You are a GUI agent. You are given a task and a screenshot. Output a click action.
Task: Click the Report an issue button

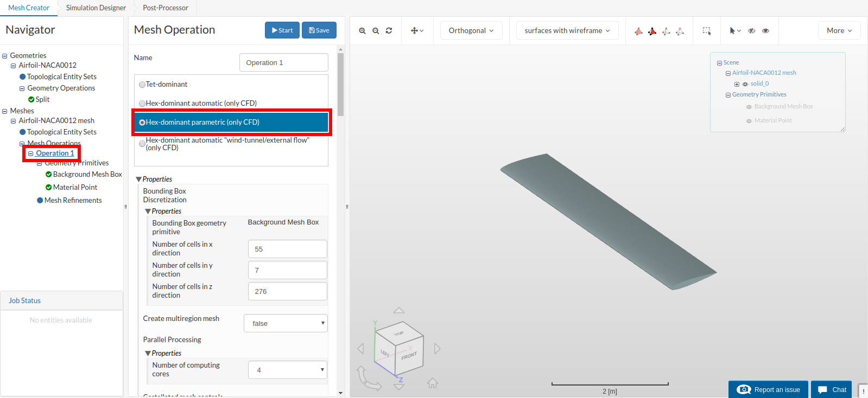tap(768, 389)
